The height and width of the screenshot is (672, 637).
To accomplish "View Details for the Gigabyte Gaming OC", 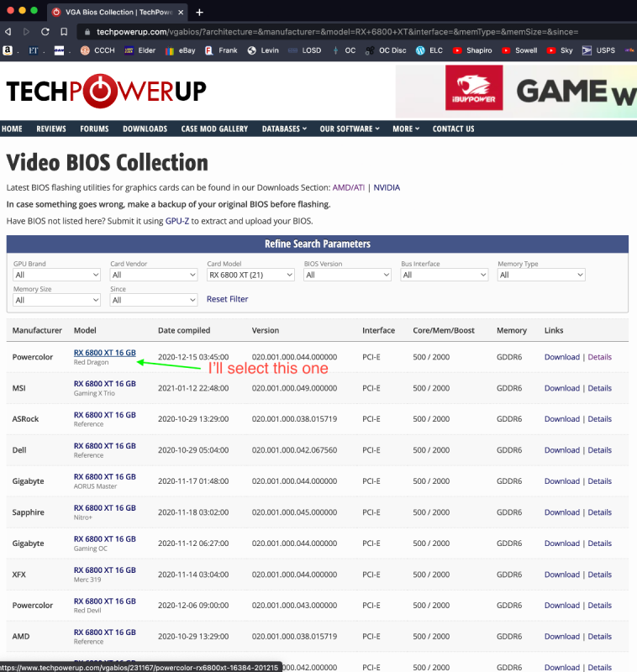I will coord(599,543).
